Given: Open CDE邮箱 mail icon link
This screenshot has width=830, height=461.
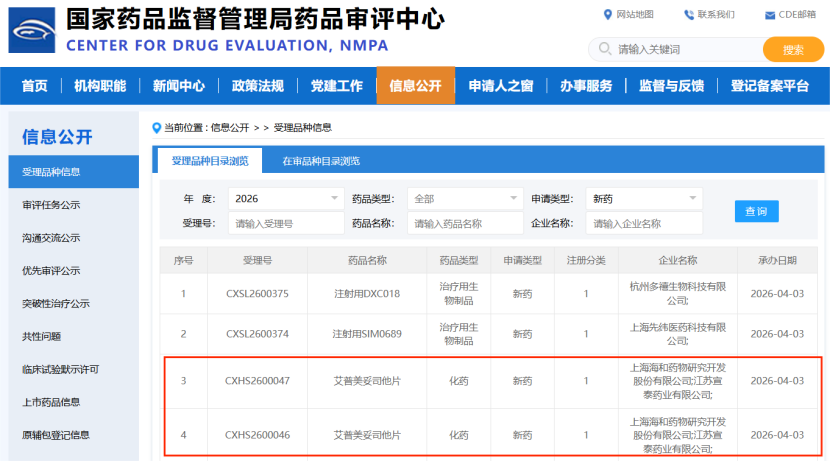Looking at the screenshot, I should coord(770,14).
